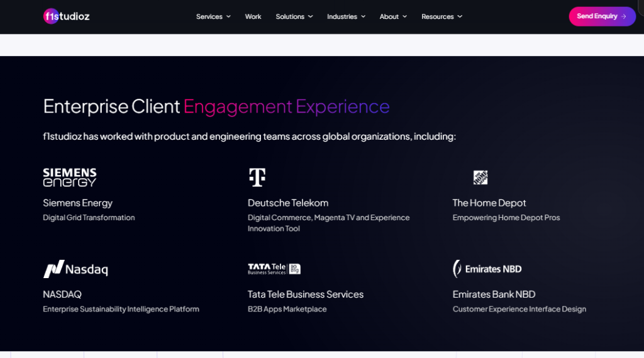This screenshot has height=358, width=644.
Task: Open the f1studioz home logo
Action: coord(66,16)
